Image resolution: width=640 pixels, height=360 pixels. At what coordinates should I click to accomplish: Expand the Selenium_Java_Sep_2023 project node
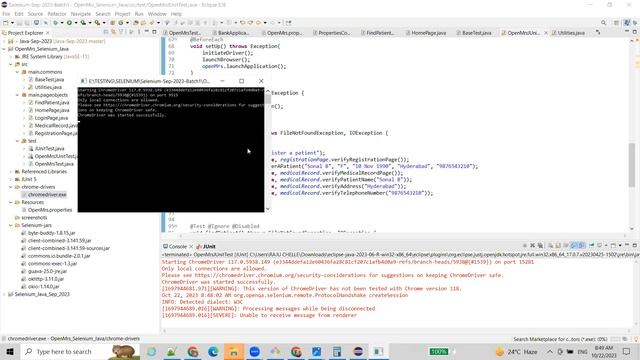(4, 294)
